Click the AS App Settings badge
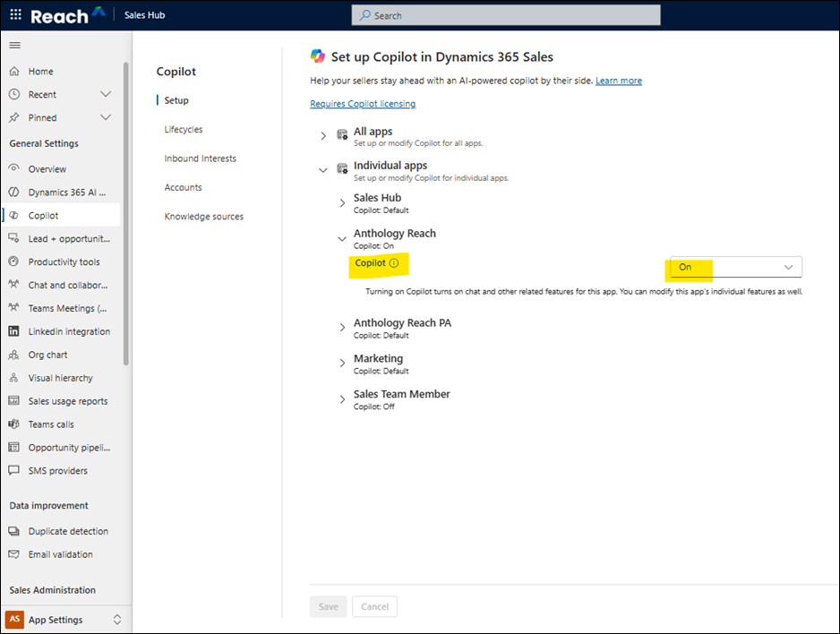This screenshot has height=634, width=840. pyautogui.click(x=15, y=620)
